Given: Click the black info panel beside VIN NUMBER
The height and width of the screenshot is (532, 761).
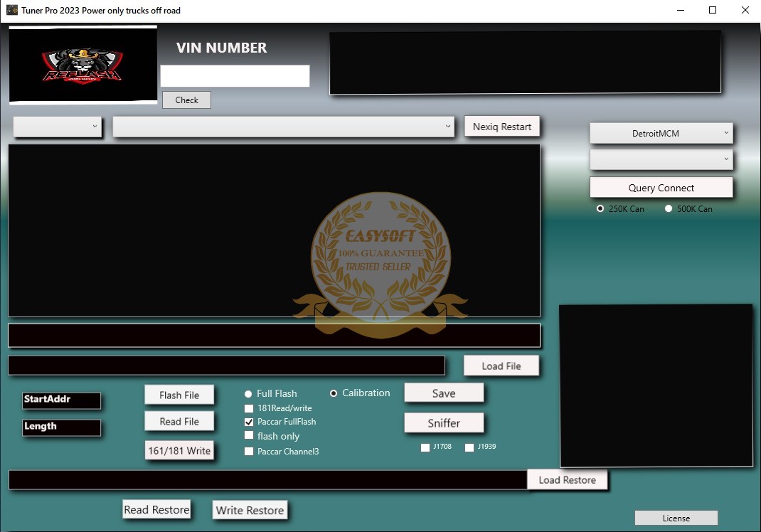Looking at the screenshot, I should click(x=525, y=62).
